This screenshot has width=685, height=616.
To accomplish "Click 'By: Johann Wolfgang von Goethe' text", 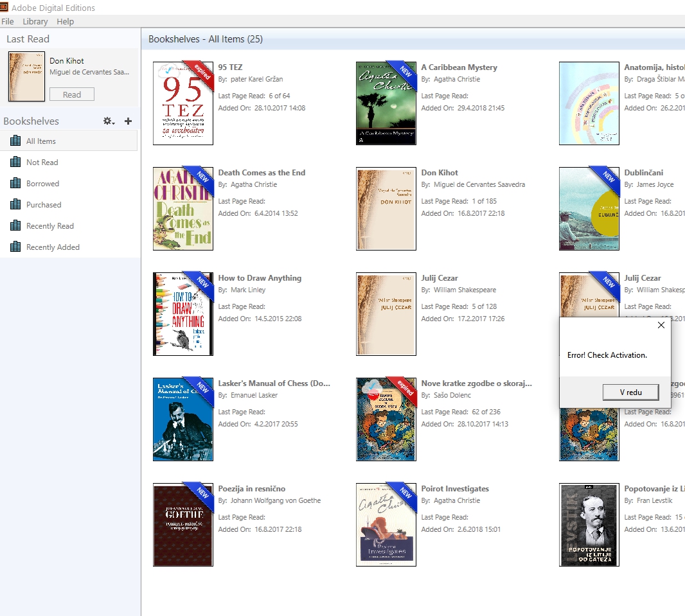I will tap(269, 500).
